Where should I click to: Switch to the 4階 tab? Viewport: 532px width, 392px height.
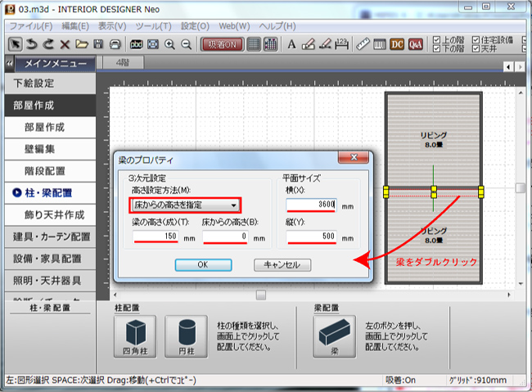pyautogui.click(x=121, y=63)
